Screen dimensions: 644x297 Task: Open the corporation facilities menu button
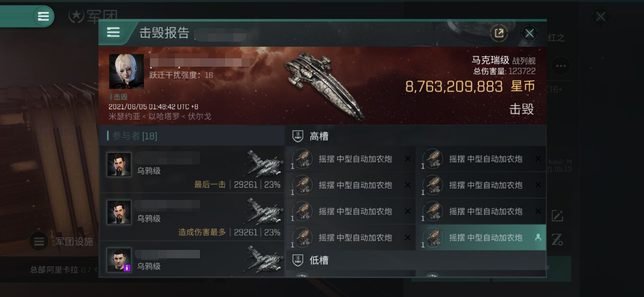(x=39, y=242)
